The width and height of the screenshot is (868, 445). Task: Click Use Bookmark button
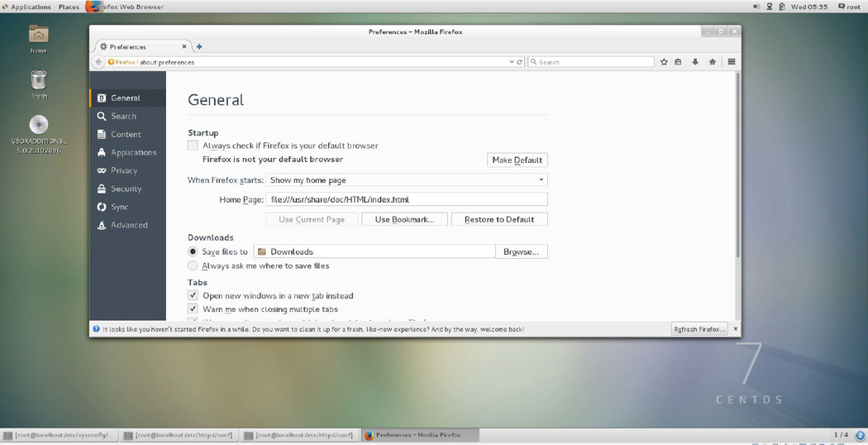404,219
